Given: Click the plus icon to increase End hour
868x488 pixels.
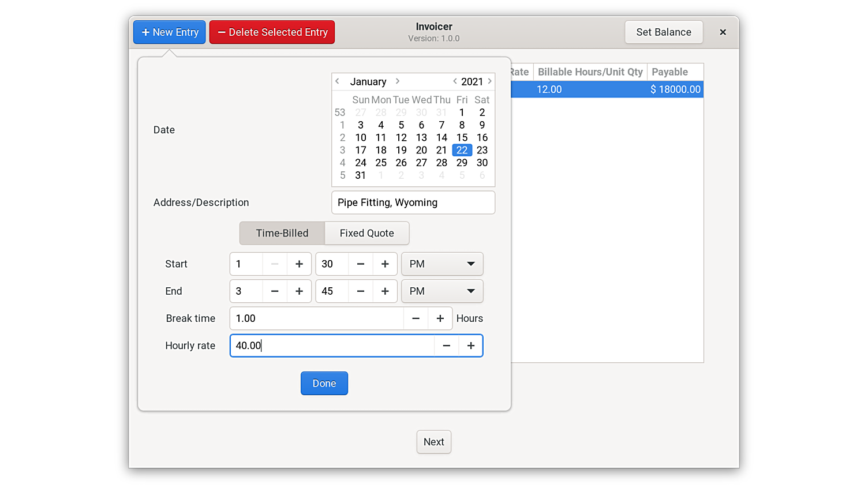Looking at the screenshot, I should pyautogui.click(x=299, y=291).
